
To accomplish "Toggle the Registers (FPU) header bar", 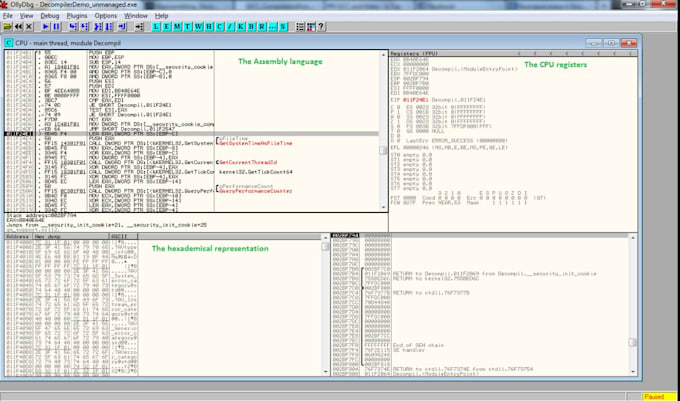I will click(x=513, y=54).
